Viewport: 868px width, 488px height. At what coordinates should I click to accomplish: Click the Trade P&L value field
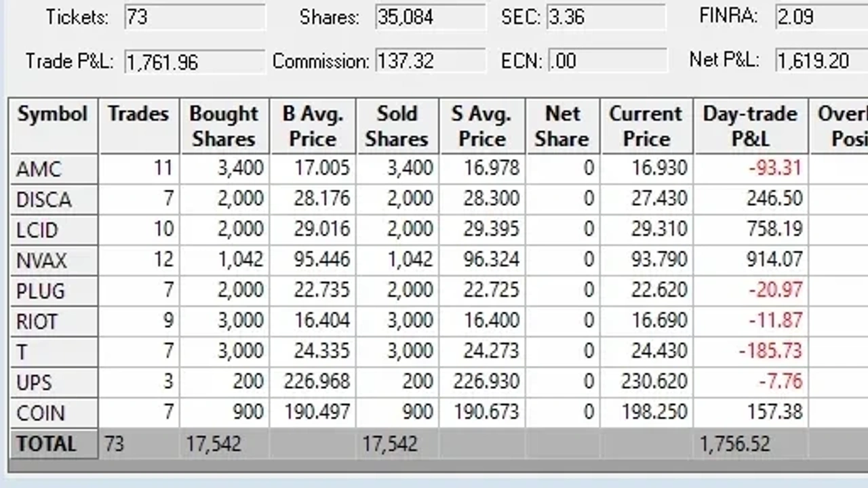pyautogui.click(x=195, y=62)
